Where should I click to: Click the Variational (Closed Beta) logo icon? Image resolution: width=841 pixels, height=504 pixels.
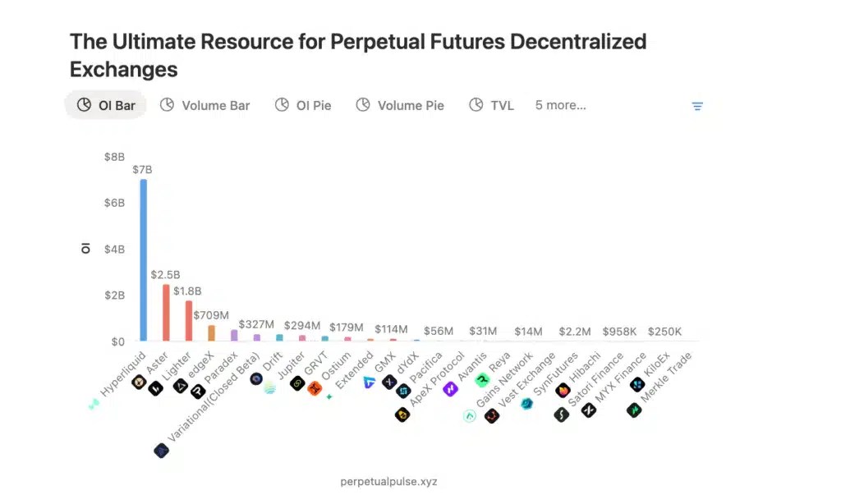click(x=162, y=451)
